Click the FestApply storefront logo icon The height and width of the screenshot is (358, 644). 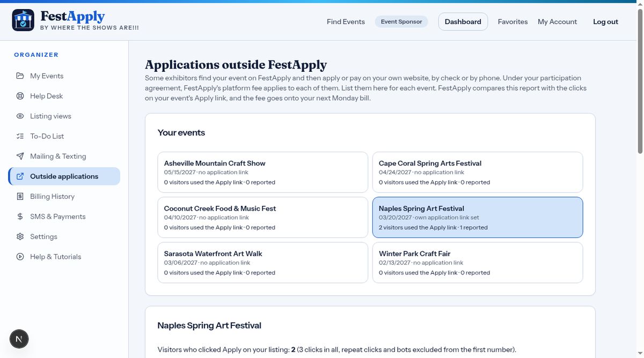[x=23, y=20]
